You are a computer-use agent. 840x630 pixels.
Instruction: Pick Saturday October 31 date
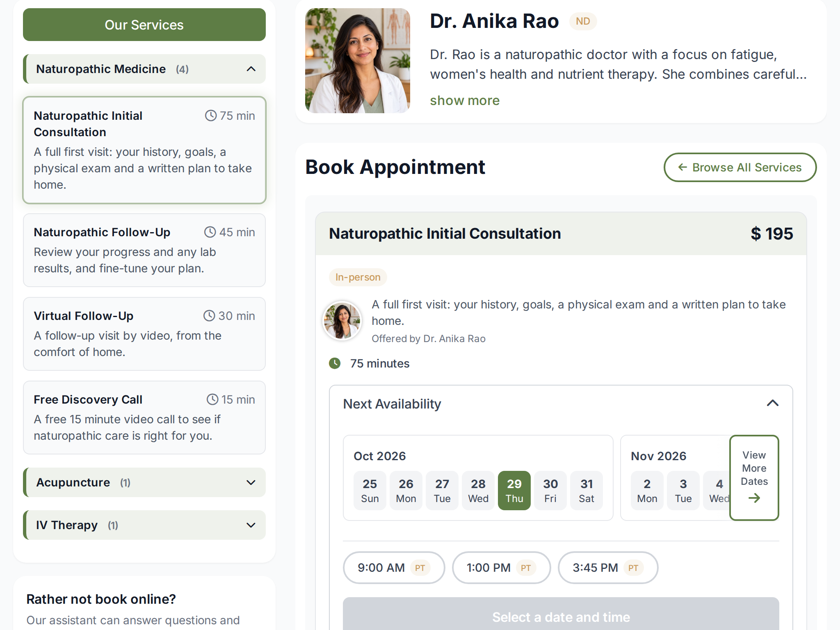coord(587,491)
